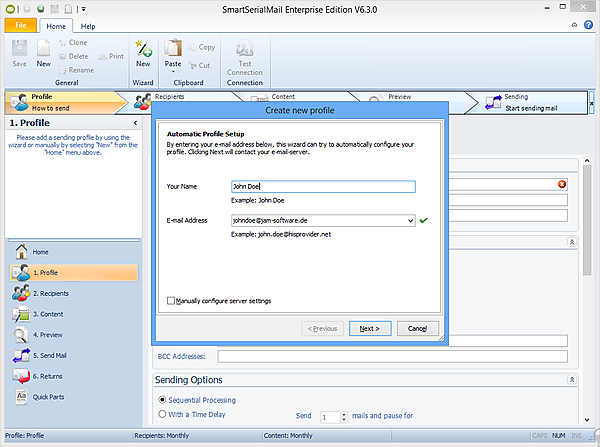Switch to the Home ribbon tab
Viewport: 600px width, 447px height.
(x=56, y=26)
